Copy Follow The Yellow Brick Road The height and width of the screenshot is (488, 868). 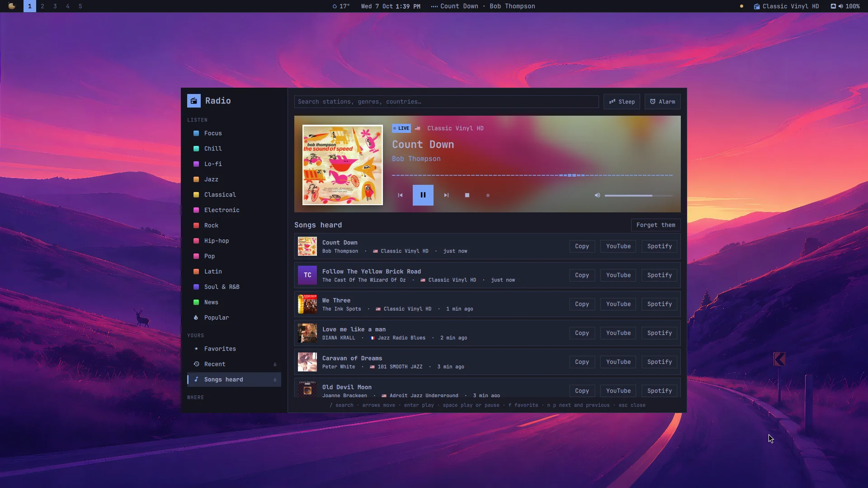coord(582,275)
